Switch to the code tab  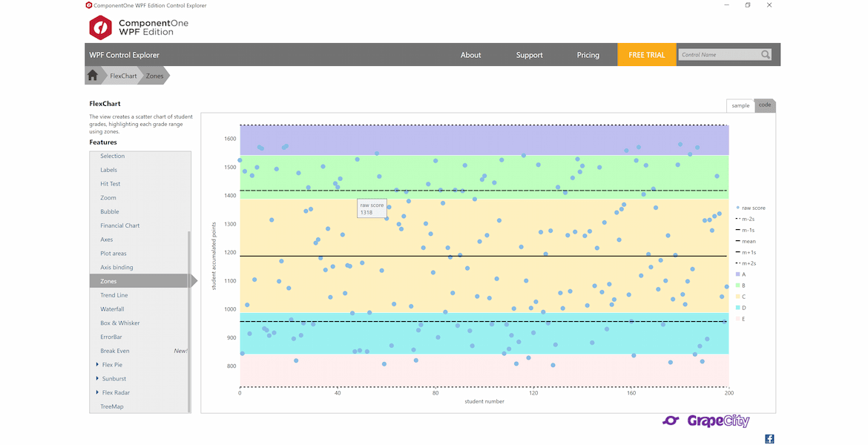click(764, 105)
